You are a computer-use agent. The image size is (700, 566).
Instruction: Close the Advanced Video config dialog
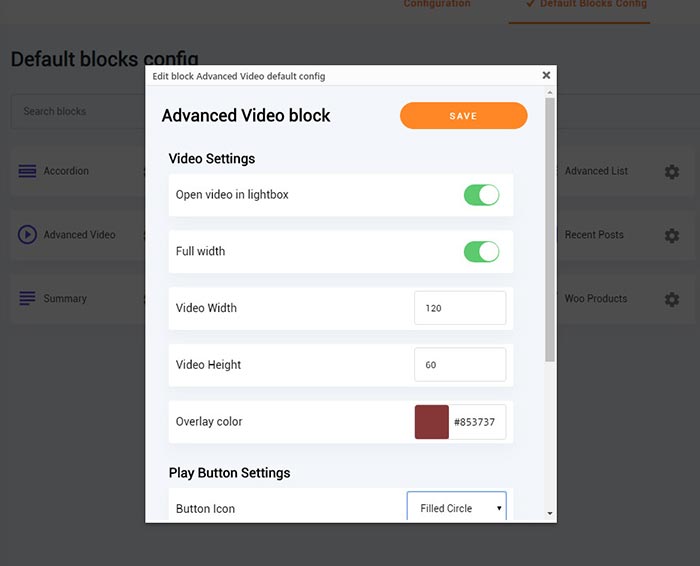tap(546, 75)
